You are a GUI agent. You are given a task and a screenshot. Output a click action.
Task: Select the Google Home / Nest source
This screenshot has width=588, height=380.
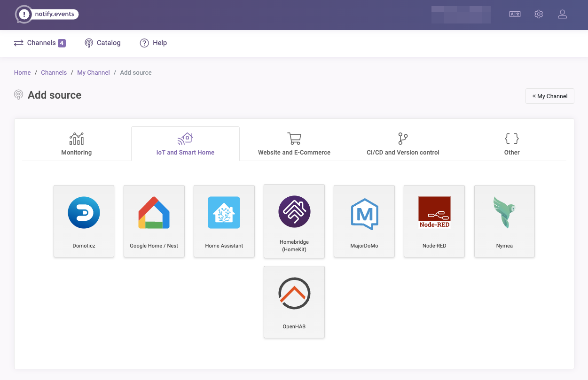(154, 221)
